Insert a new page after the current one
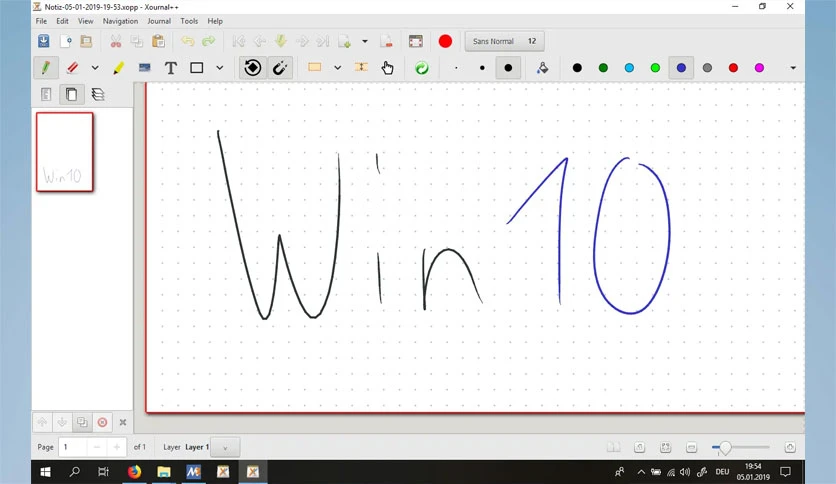This screenshot has width=836, height=484. (x=344, y=41)
